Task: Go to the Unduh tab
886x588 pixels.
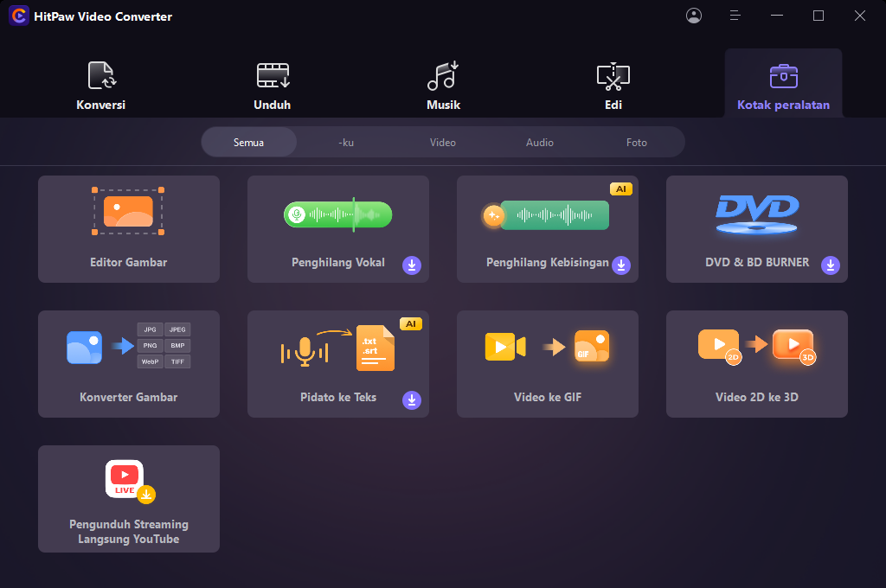Action: tap(272, 86)
